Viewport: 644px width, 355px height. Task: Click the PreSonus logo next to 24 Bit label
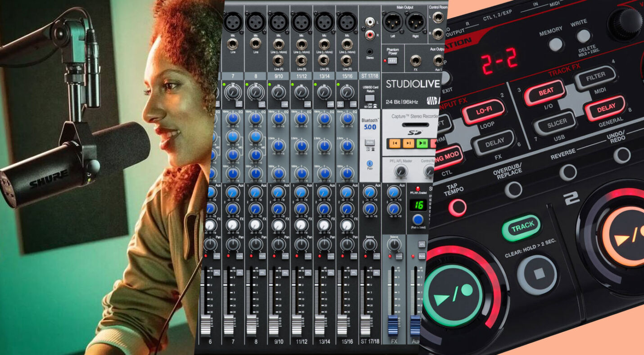(433, 101)
